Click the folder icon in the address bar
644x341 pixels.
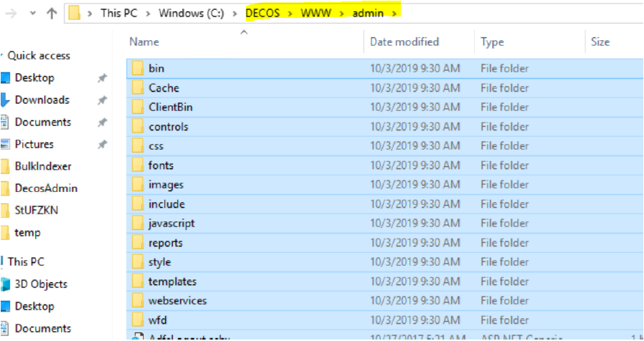pos(75,14)
